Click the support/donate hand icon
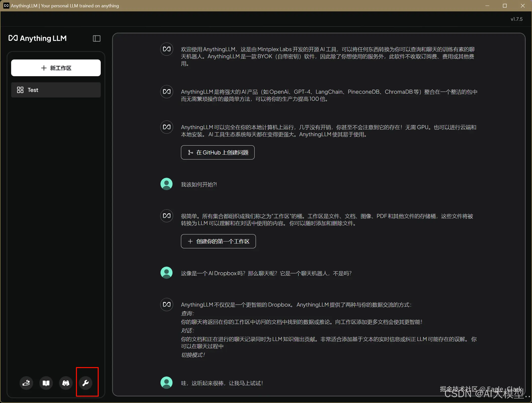This screenshot has width=532, height=403. coord(26,383)
